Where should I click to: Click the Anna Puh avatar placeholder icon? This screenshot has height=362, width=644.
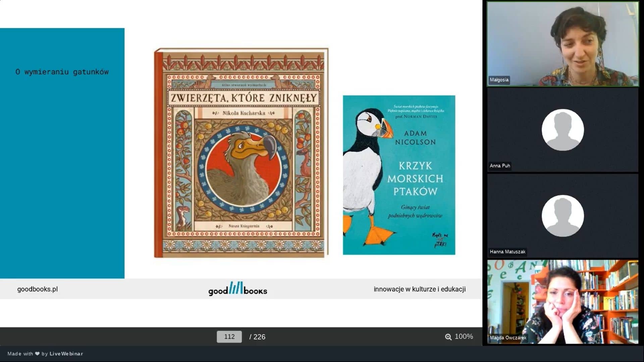pos(562,130)
